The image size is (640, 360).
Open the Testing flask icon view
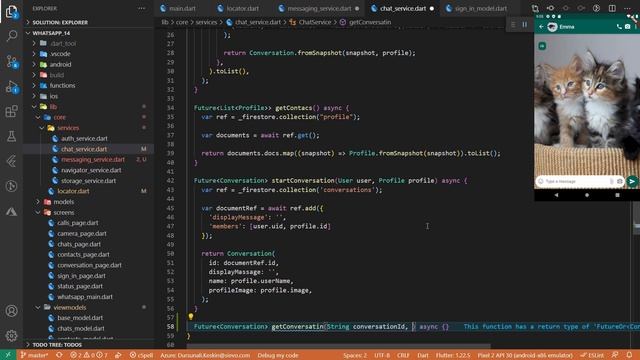(x=11, y=136)
